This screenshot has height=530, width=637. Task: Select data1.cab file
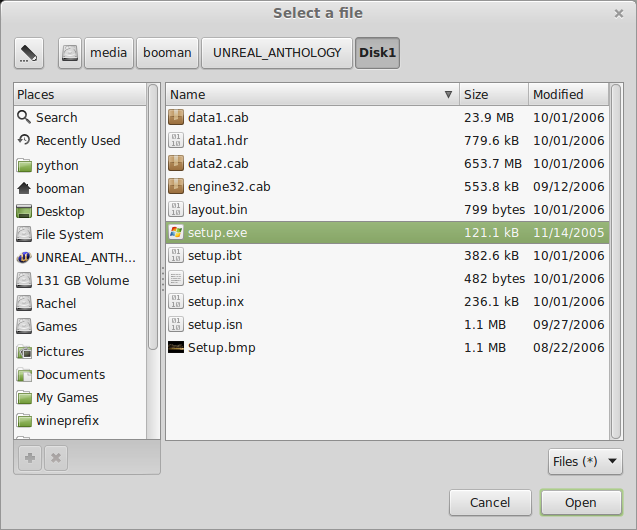tap(388, 117)
